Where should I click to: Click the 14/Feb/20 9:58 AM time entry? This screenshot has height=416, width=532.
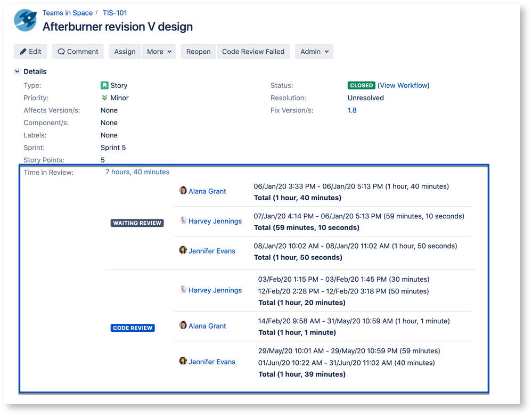pyautogui.click(x=354, y=321)
